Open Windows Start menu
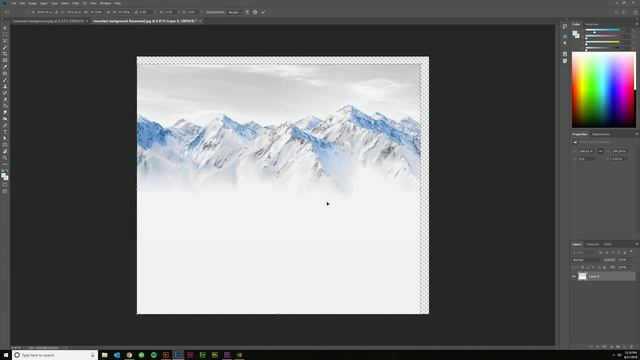640x360 pixels. click(6, 355)
